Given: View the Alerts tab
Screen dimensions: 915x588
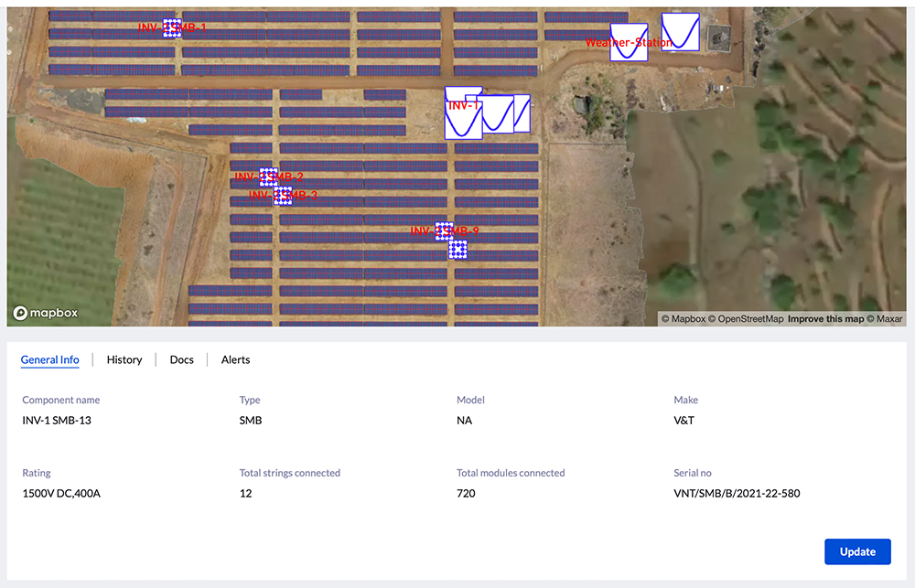Looking at the screenshot, I should point(235,360).
